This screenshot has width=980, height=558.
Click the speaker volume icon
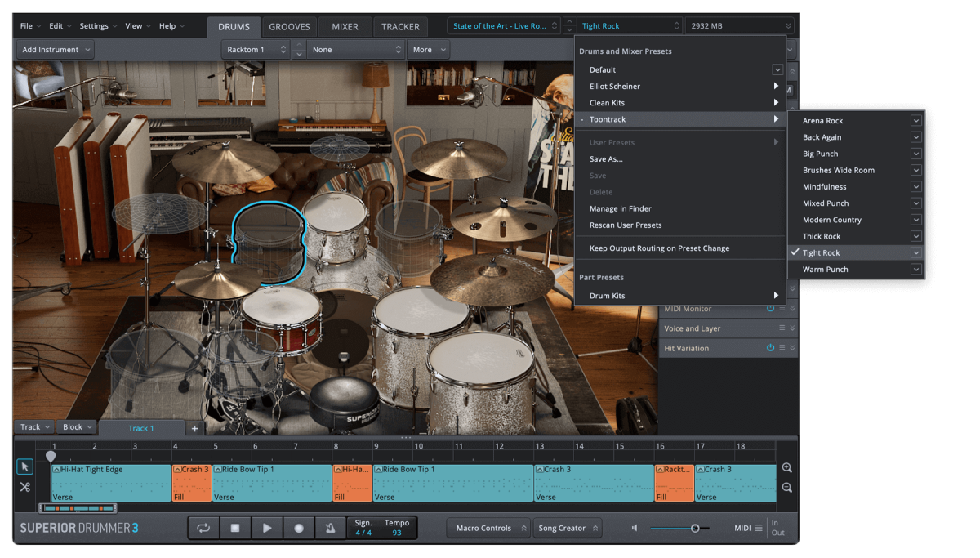pyautogui.click(x=635, y=529)
